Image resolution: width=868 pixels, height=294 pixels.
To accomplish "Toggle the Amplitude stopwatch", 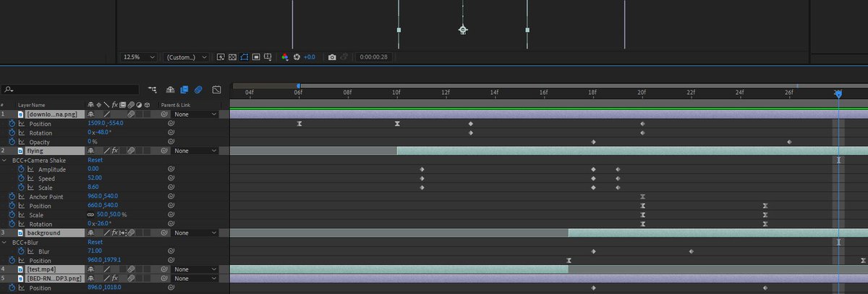I will (x=21, y=169).
